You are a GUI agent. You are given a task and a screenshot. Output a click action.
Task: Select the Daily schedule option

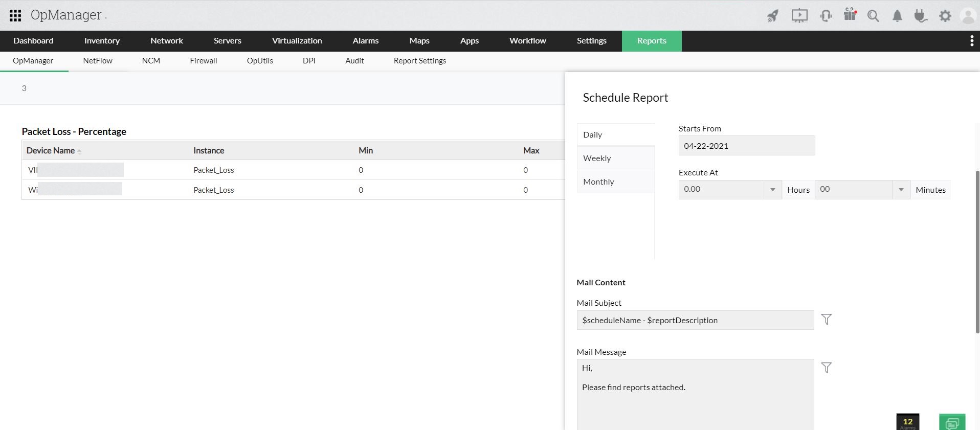coord(615,135)
